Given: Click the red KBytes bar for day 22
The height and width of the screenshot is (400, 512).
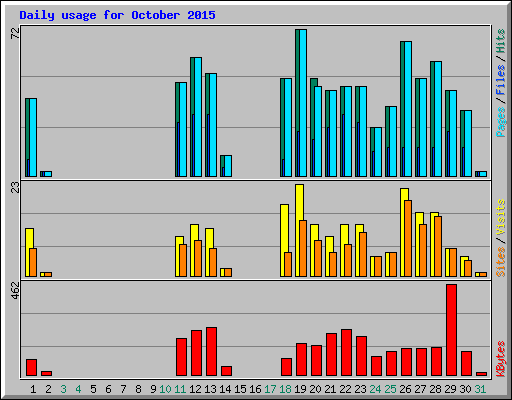Looking at the screenshot, I should pos(347,353).
